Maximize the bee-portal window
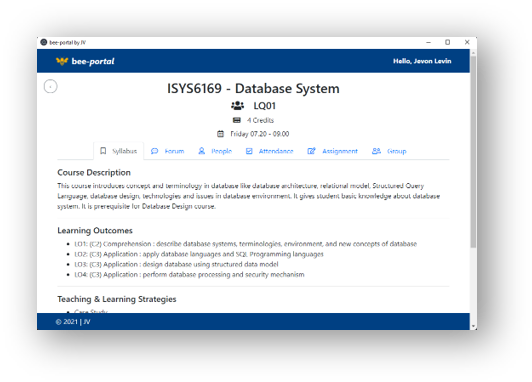The height and width of the screenshot is (382, 532). 448,42
